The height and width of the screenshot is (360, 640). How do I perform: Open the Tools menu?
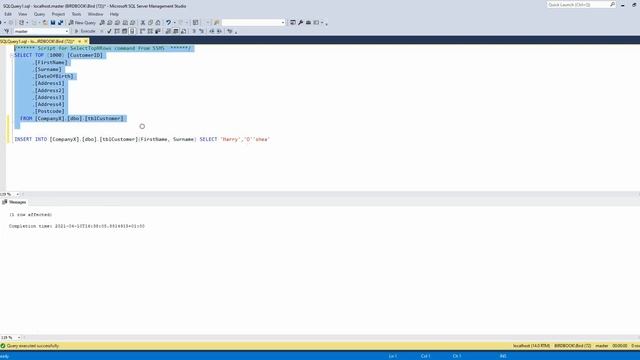pos(76,14)
